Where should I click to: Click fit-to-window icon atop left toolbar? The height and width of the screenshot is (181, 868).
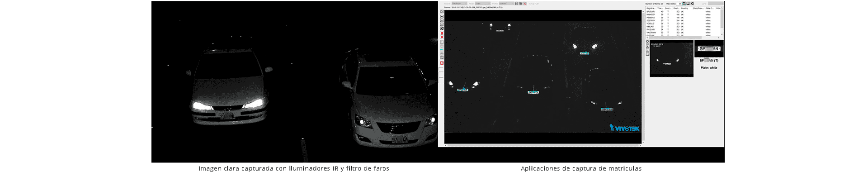point(442,12)
